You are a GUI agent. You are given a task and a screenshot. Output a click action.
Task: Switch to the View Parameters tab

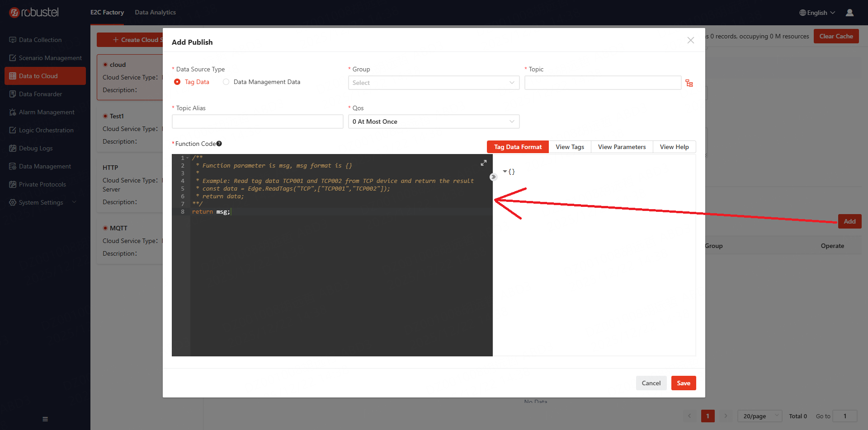(622, 147)
